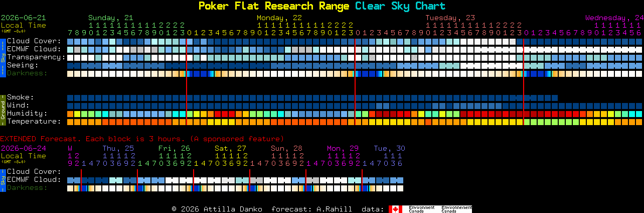Click the Local Time label in extended forecast
This screenshot has height=213, width=644.
tap(24, 156)
